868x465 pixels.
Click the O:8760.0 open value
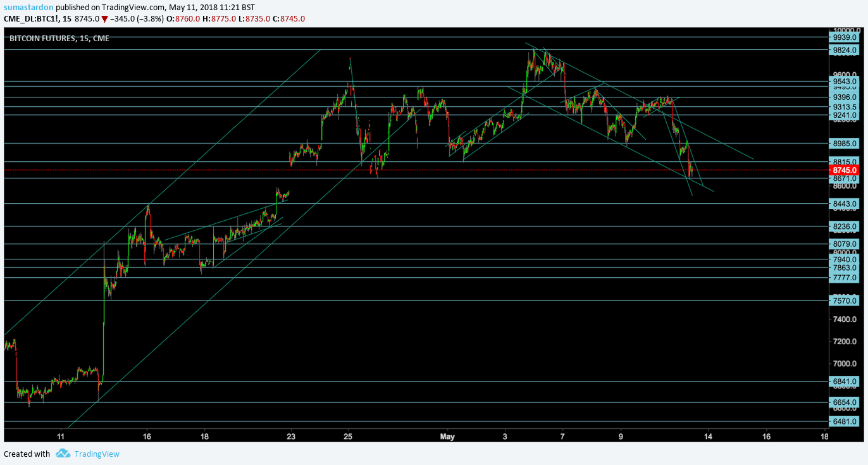(x=183, y=18)
